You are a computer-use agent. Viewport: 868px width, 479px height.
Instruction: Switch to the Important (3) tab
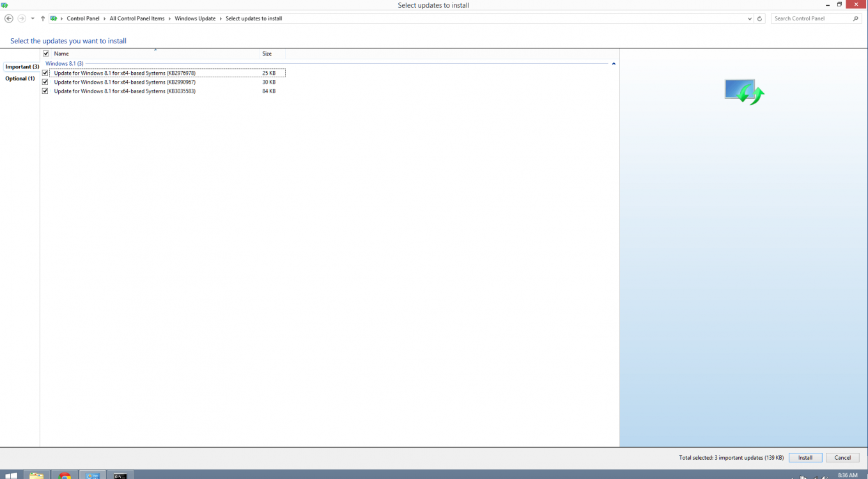coord(22,66)
